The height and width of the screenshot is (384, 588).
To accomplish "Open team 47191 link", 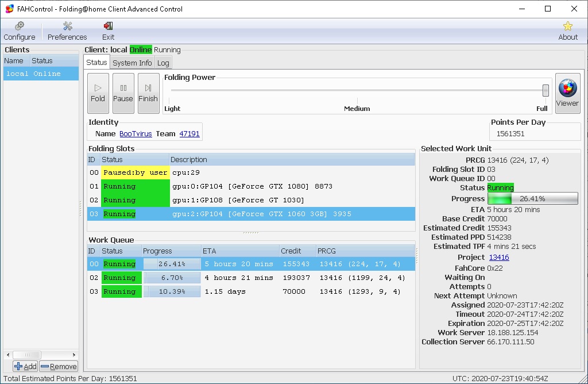I will click(189, 133).
